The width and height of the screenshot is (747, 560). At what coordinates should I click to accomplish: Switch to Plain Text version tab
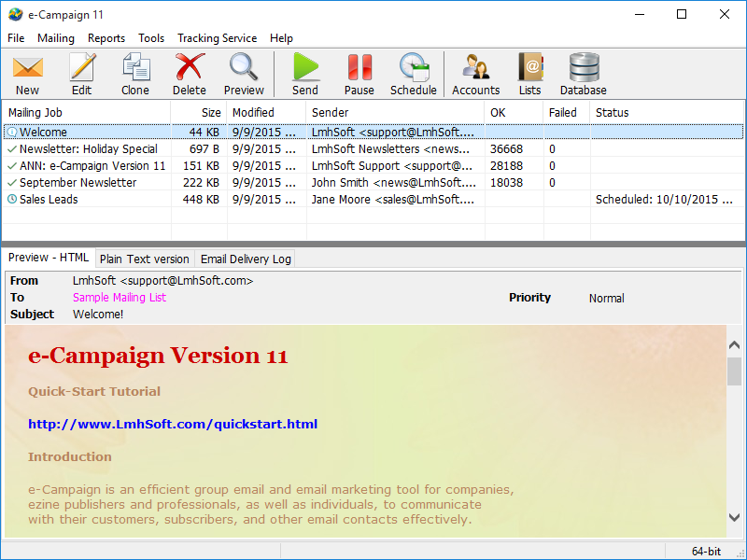(x=145, y=259)
